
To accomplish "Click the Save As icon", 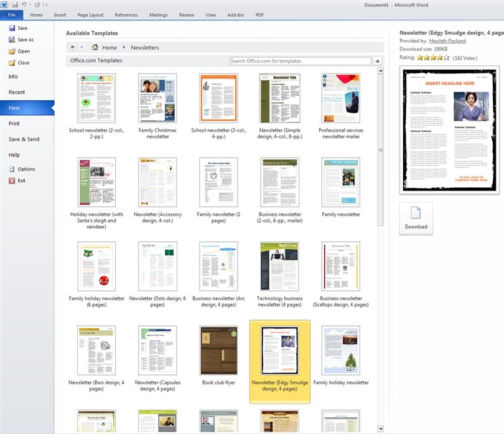I will (x=12, y=40).
